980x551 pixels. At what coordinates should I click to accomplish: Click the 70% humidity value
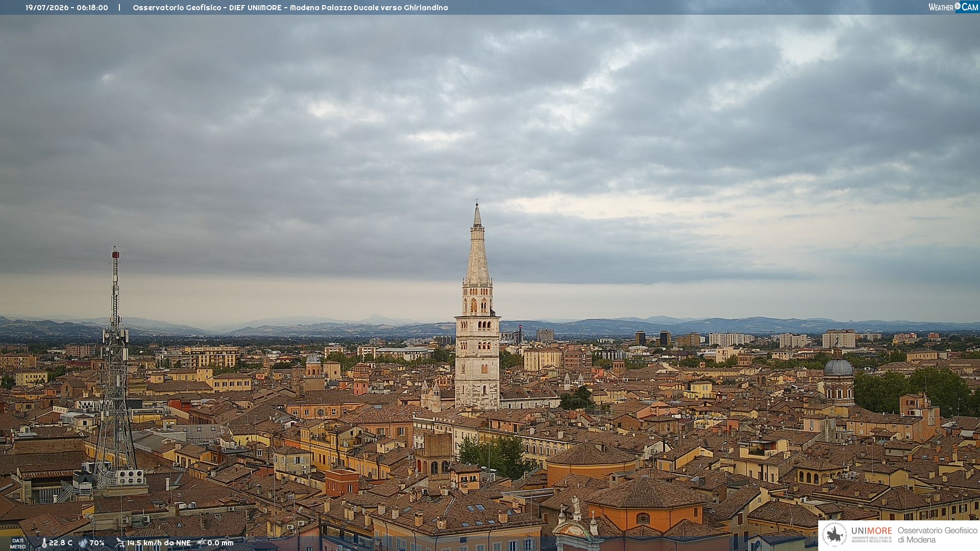coord(97,543)
